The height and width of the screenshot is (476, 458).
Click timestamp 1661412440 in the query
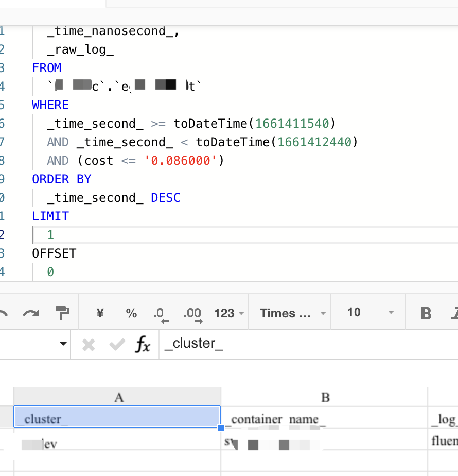pyautogui.click(x=314, y=142)
